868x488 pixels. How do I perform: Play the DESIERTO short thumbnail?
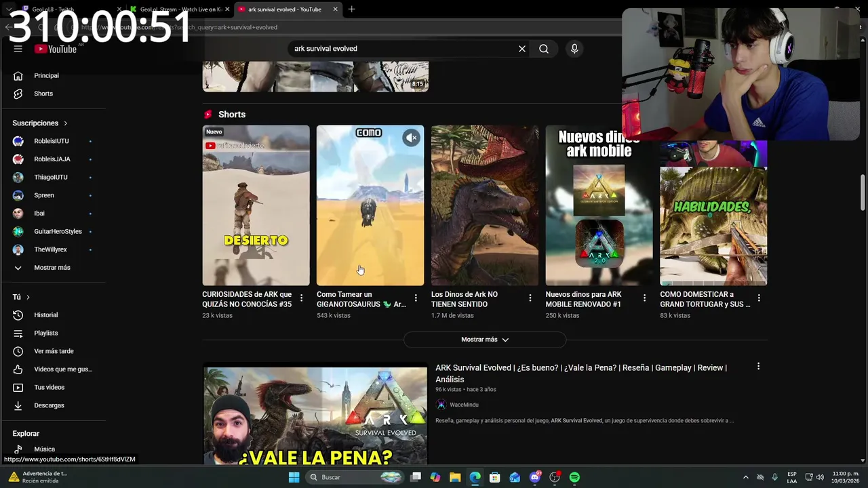(256, 205)
